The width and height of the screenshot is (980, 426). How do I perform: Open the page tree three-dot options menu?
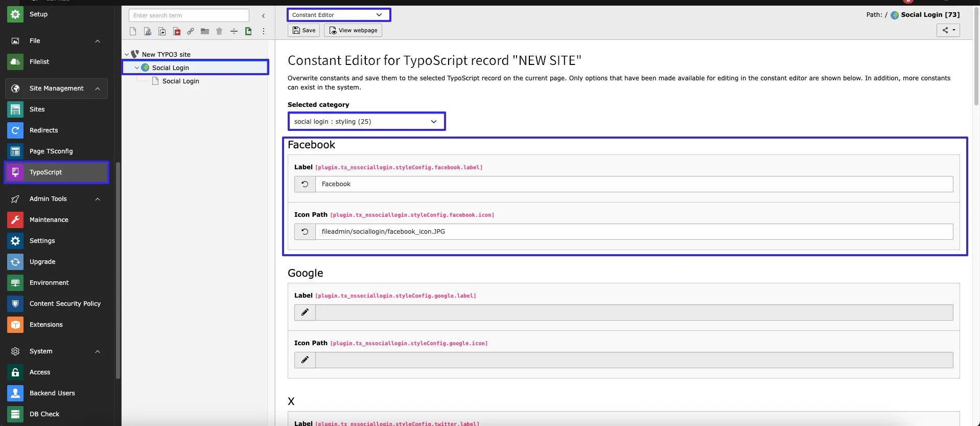coord(264,31)
